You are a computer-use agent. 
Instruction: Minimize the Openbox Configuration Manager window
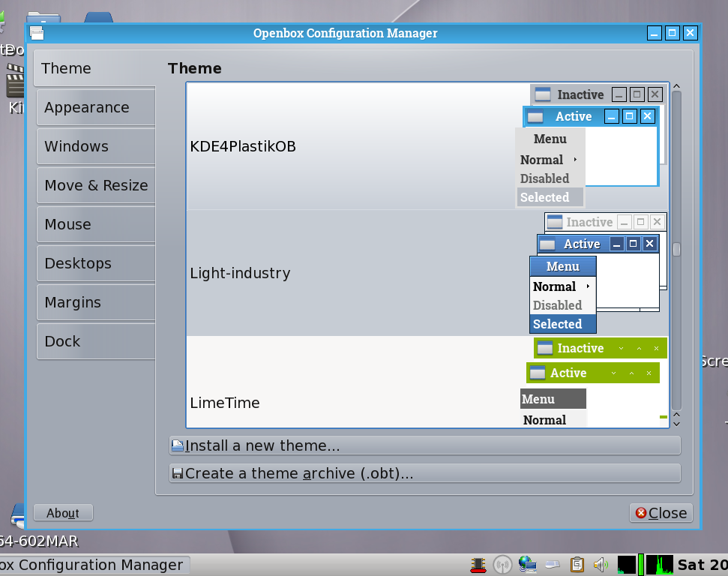(x=655, y=33)
